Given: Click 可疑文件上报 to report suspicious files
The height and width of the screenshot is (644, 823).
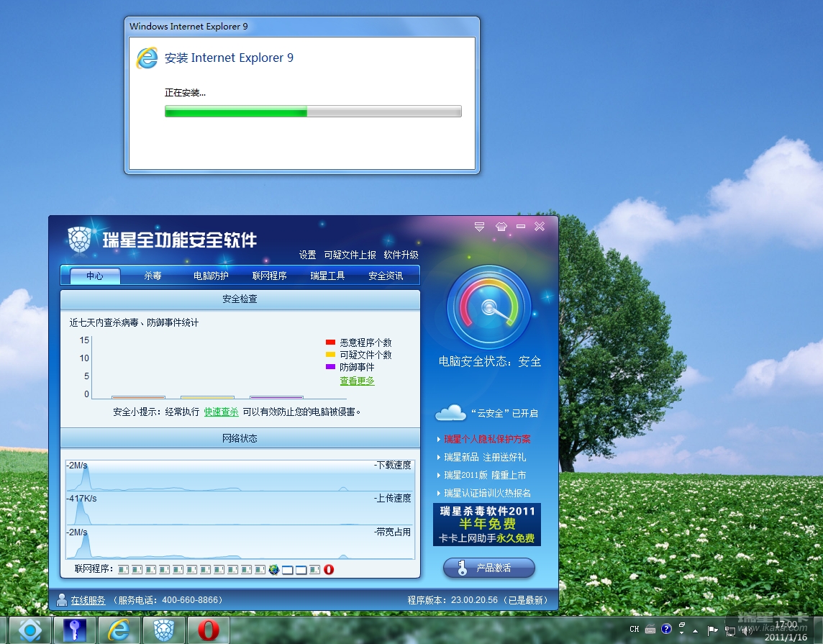Looking at the screenshot, I should (350, 255).
